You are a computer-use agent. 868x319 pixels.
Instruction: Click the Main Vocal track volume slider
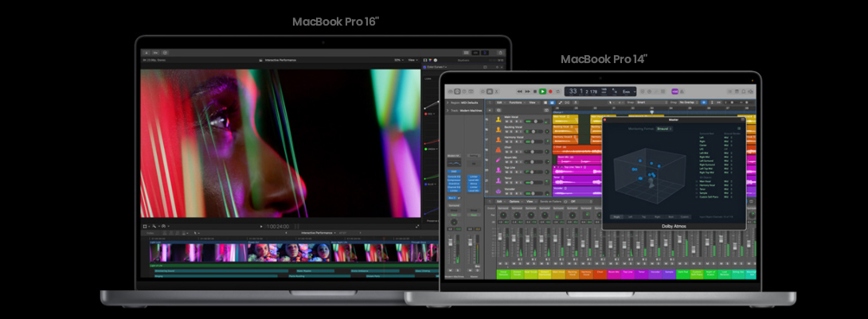pyautogui.click(x=534, y=121)
